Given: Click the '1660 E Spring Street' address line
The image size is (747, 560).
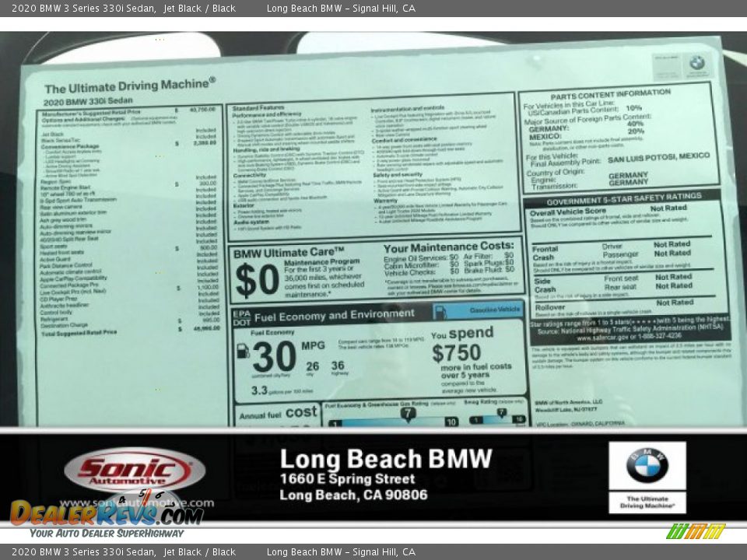Looking at the screenshot, I should [347, 478].
